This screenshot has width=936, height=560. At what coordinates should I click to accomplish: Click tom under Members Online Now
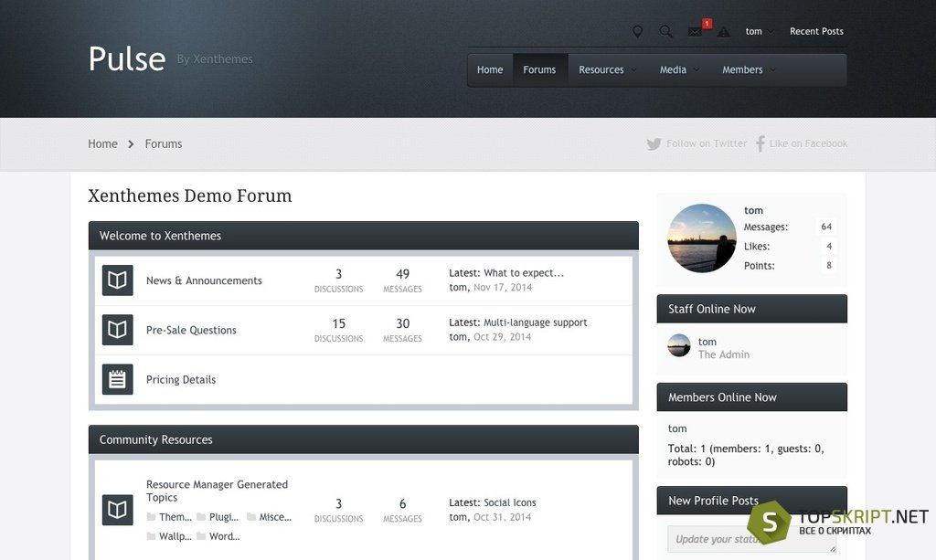[x=677, y=428]
